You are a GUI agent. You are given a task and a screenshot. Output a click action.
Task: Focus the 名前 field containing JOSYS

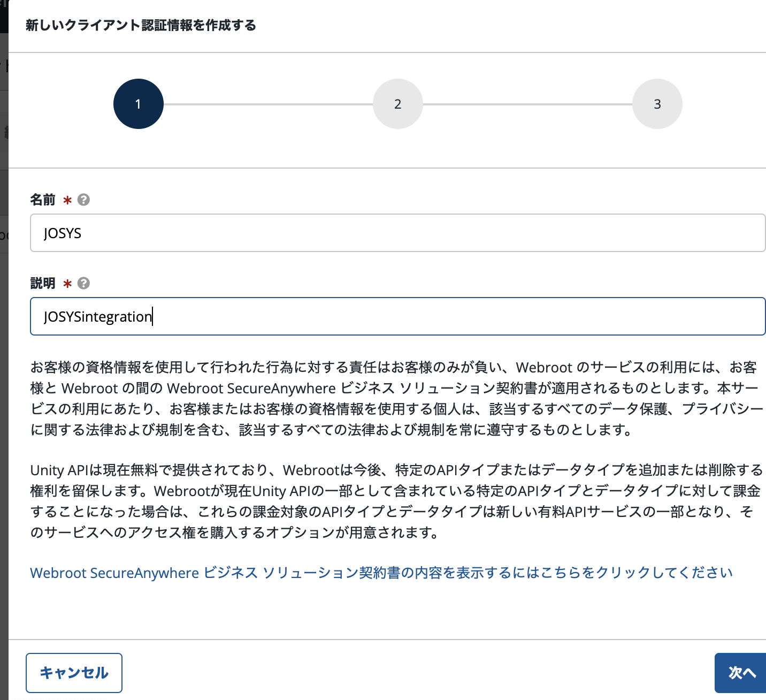click(x=397, y=233)
